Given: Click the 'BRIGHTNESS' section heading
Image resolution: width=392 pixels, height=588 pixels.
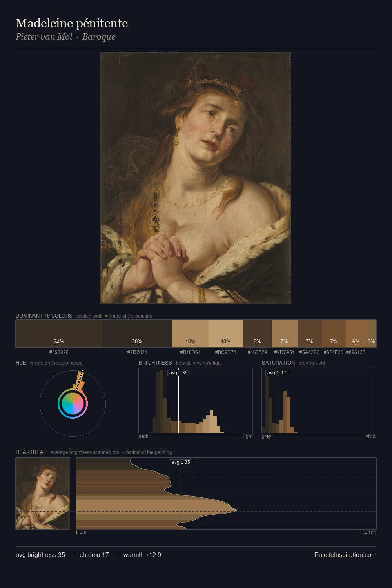Looking at the screenshot, I should [155, 363].
